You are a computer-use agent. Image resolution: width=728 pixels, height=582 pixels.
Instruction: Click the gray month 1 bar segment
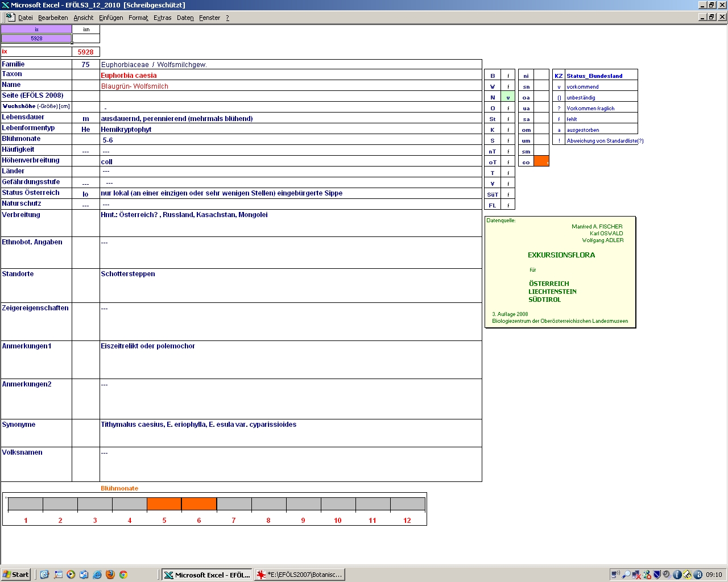(26, 504)
